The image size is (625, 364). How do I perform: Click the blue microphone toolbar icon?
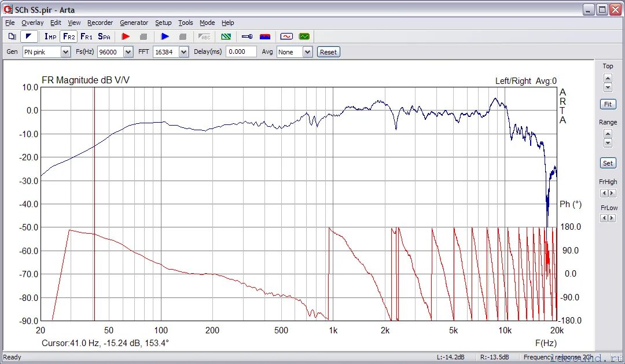[247, 36]
